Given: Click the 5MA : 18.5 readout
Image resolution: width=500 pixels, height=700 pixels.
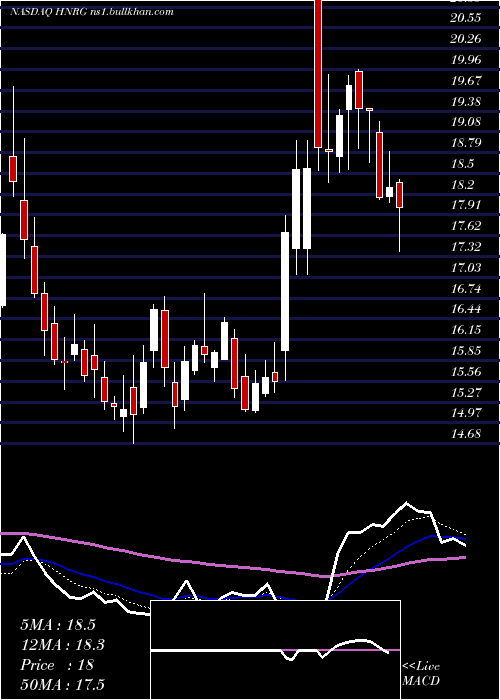Looking at the screenshot, I should (58, 625).
